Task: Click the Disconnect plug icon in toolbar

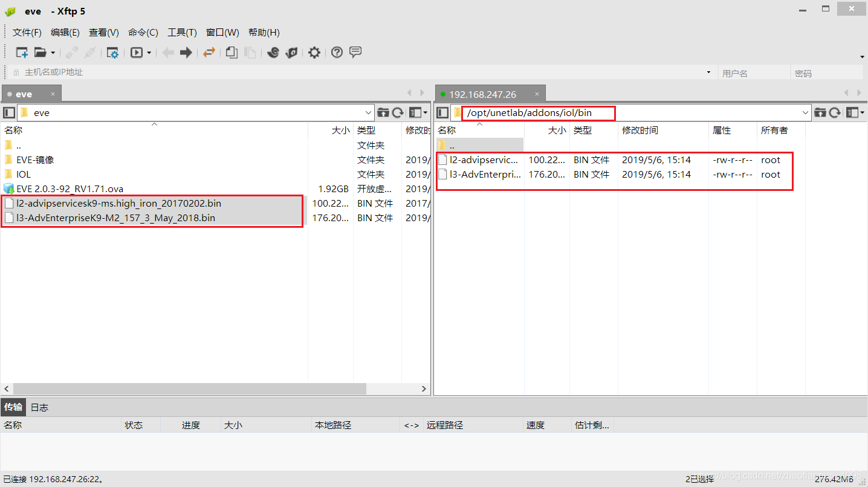Action: (90, 53)
